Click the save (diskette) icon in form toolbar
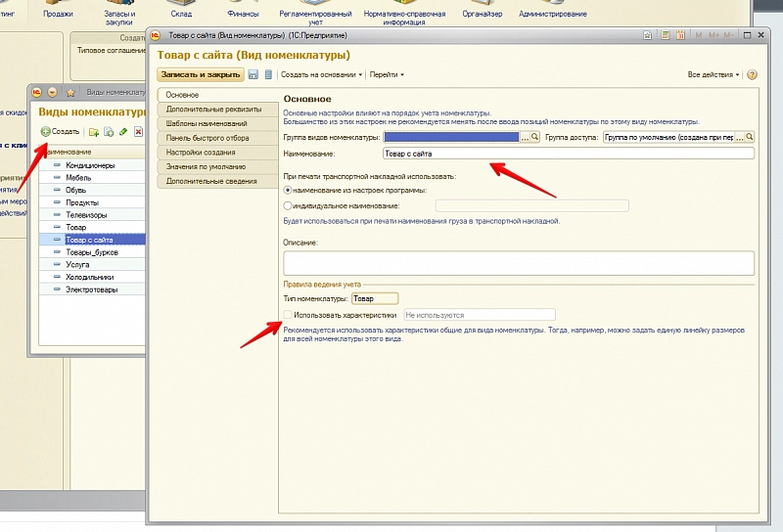This screenshot has height=532, width=783. 253,74
